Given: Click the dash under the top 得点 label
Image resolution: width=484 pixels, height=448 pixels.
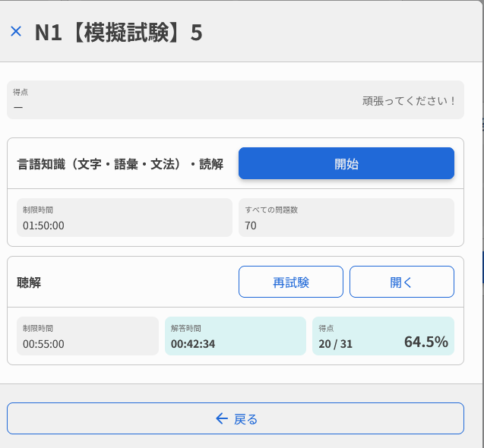Looking at the screenshot, I should [18, 107].
